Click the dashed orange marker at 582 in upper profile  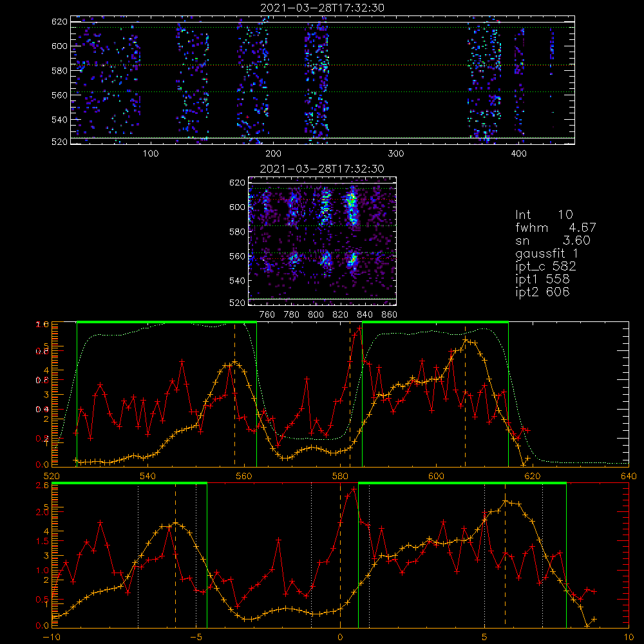point(350,394)
